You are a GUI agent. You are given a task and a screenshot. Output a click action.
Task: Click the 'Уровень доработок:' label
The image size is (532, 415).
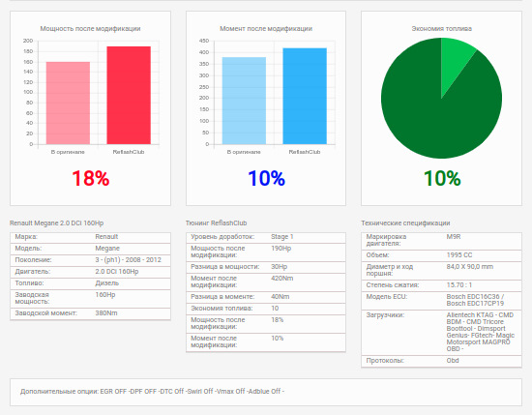[222, 236]
